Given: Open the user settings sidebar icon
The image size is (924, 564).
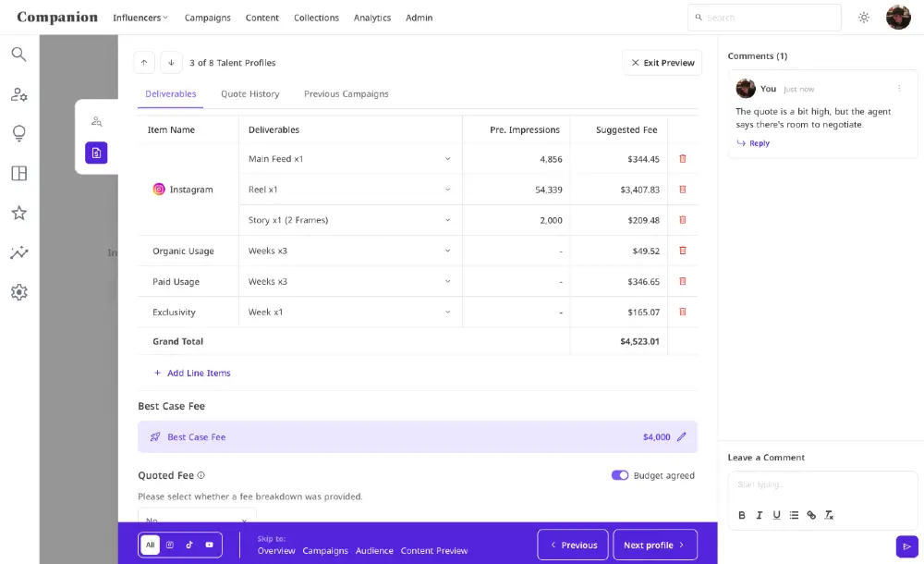Looking at the screenshot, I should (x=18, y=94).
